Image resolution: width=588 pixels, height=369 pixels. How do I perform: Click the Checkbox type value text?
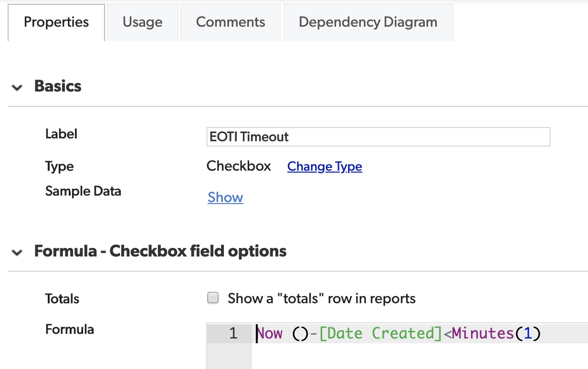239,166
